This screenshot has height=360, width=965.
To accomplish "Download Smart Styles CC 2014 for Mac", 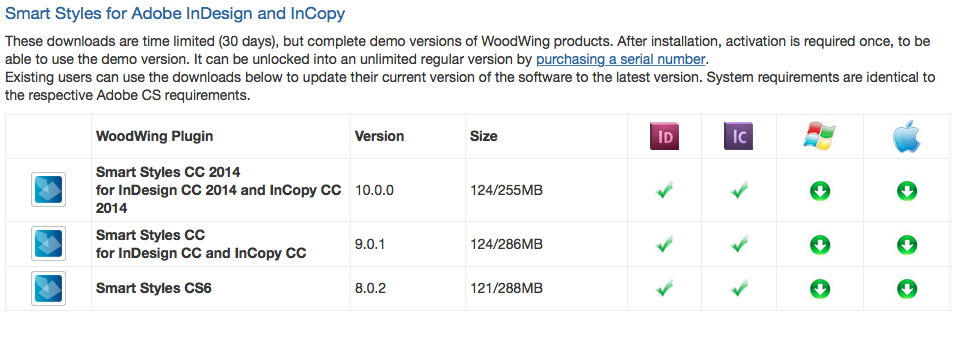I will click(907, 191).
